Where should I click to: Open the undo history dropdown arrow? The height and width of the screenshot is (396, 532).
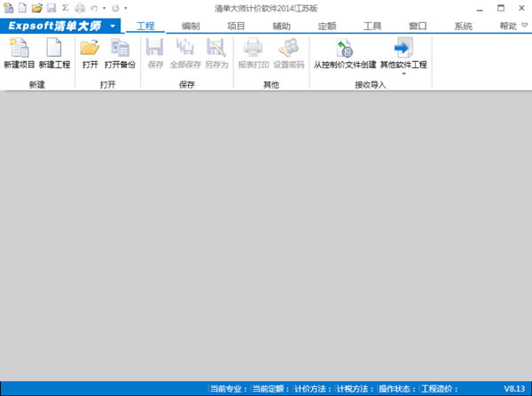coord(104,8)
